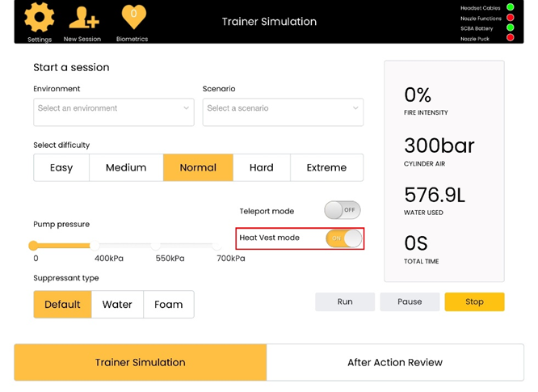538x392 pixels.
Task: Select the Trainer Simulation tab
Action: [141, 362]
